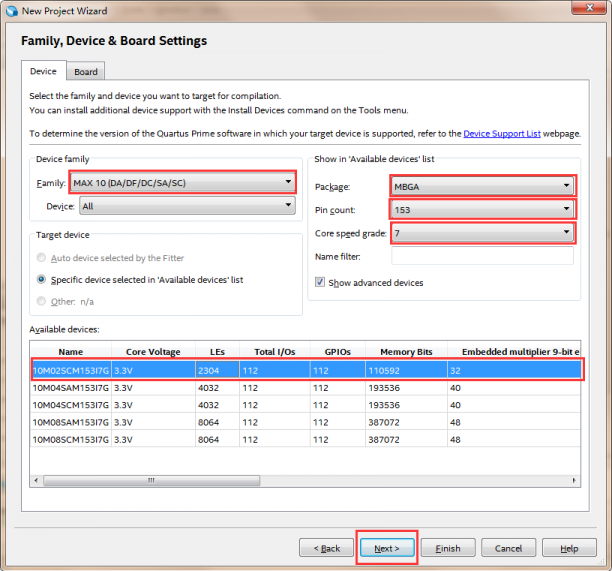Click the left scroll arrow of device list
This screenshot has width=612, height=571.
tap(36, 480)
